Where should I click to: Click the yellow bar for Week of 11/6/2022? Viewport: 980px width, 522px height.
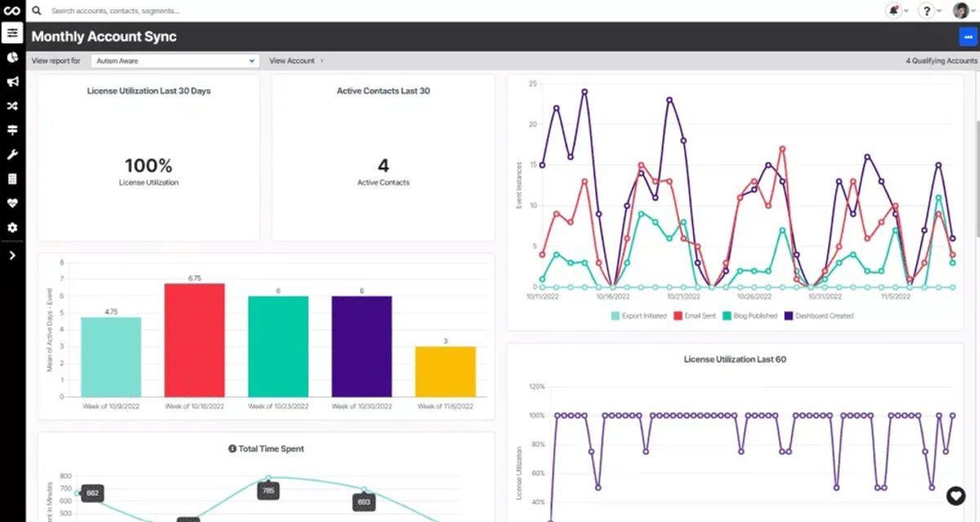point(445,372)
